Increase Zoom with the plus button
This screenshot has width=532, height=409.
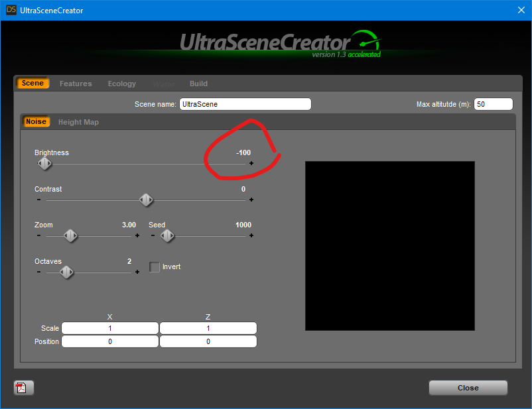[x=137, y=235]
